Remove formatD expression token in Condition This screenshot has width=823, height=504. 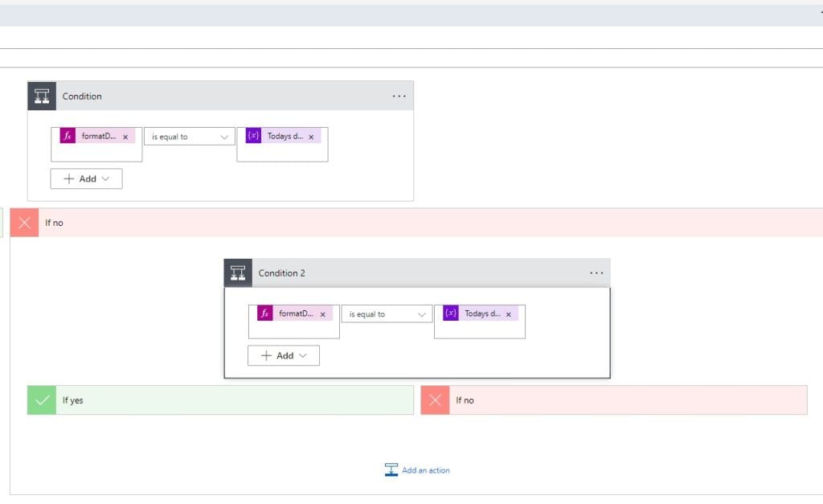[x=125, y=137]
